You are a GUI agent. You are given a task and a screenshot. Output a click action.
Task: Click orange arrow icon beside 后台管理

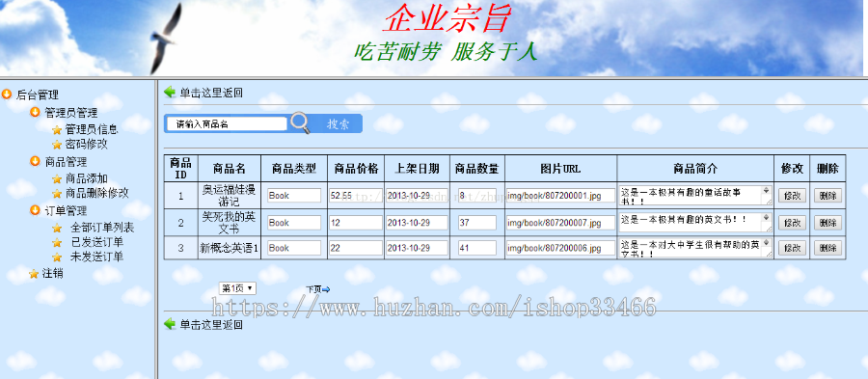(x=7, y=95)
